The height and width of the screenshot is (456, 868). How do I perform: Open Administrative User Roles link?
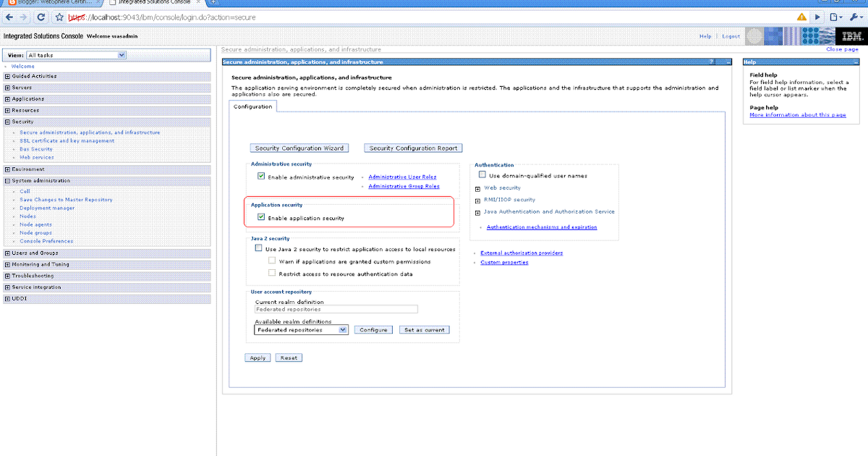[402, 177]
